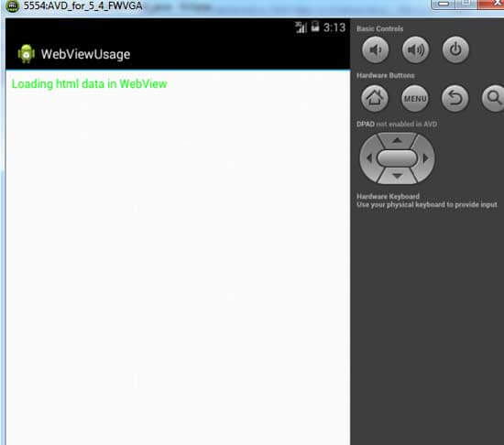Tap the WebViewUsage title in action bar
504x445 pixels.
[x=85, y=54]
